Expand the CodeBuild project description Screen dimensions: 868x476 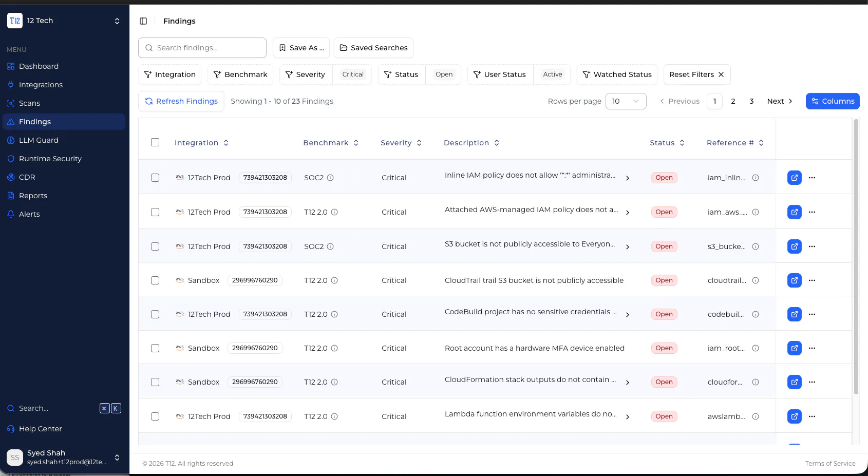pos(628,315)
